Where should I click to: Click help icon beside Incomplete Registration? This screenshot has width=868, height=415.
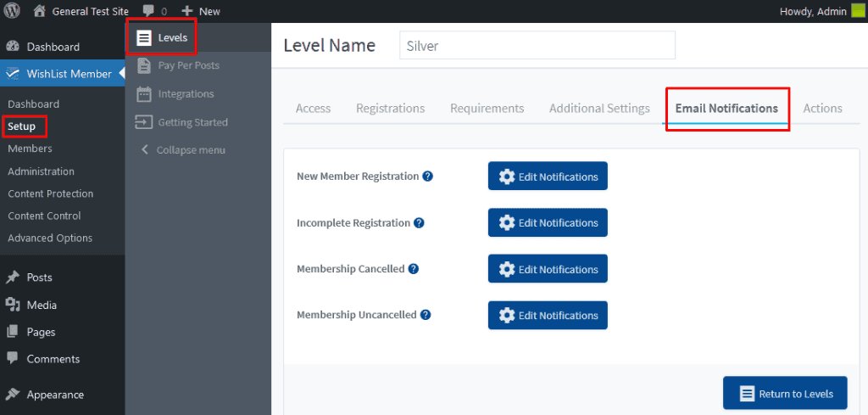click(x=419, y=222)
